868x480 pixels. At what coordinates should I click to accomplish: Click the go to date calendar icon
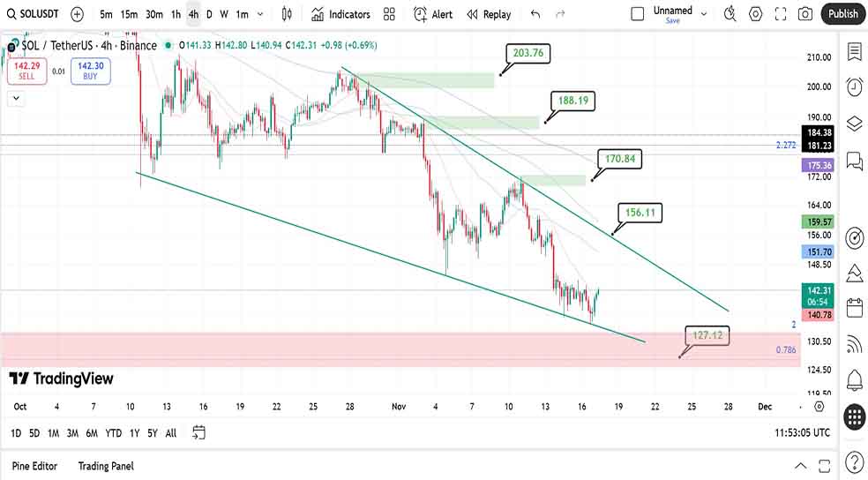pyautogui.click(x=199, y=432)
